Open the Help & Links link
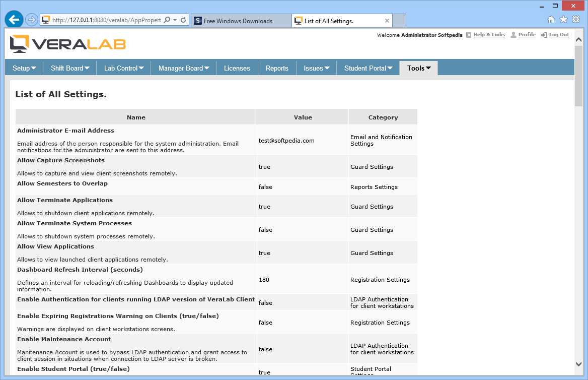 pos(489,35)
